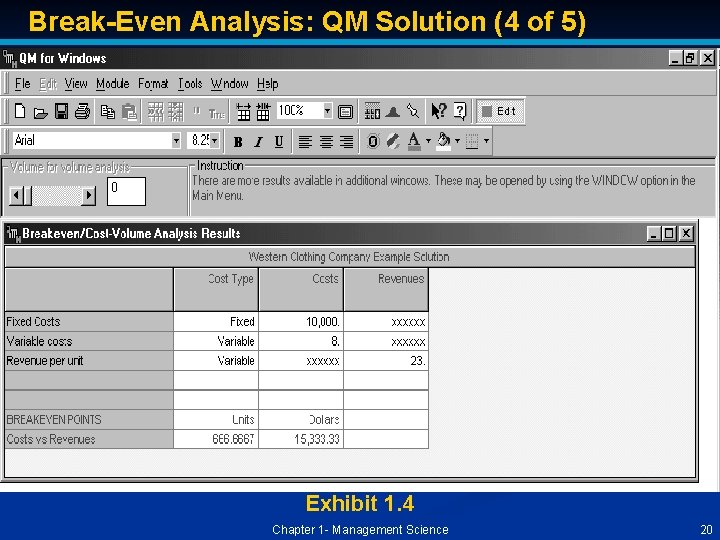The width and height of the screenshot is (720, 540).
Task: Click the Edit button in toolbar
Action: [500, 111]
